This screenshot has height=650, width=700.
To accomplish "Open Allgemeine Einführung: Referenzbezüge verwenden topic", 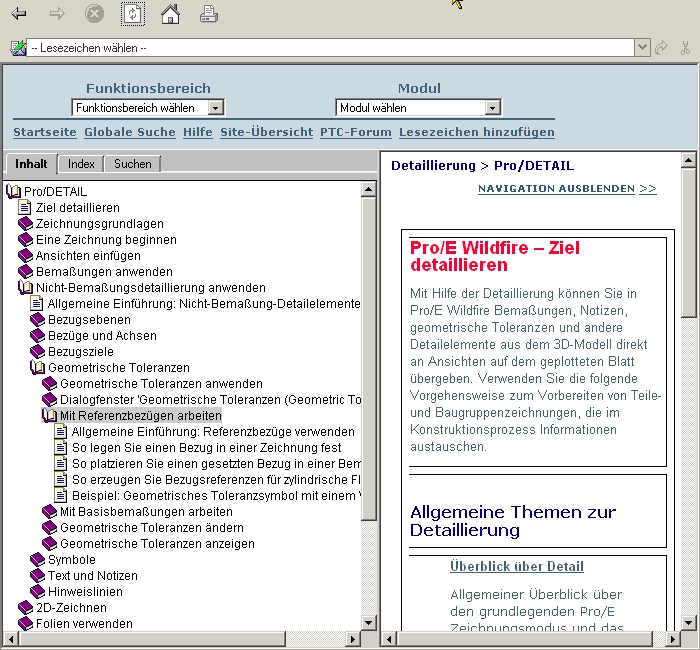I will (213, 432).
